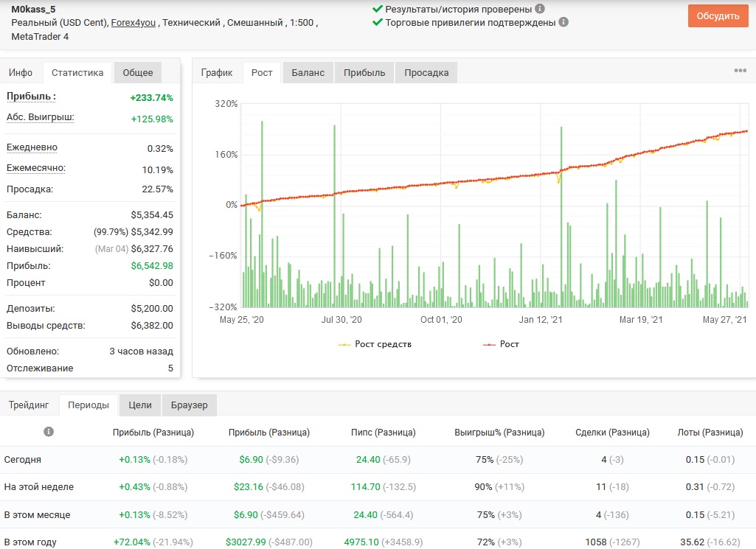
Task: Select the Периоды tab
Action: 89,405
